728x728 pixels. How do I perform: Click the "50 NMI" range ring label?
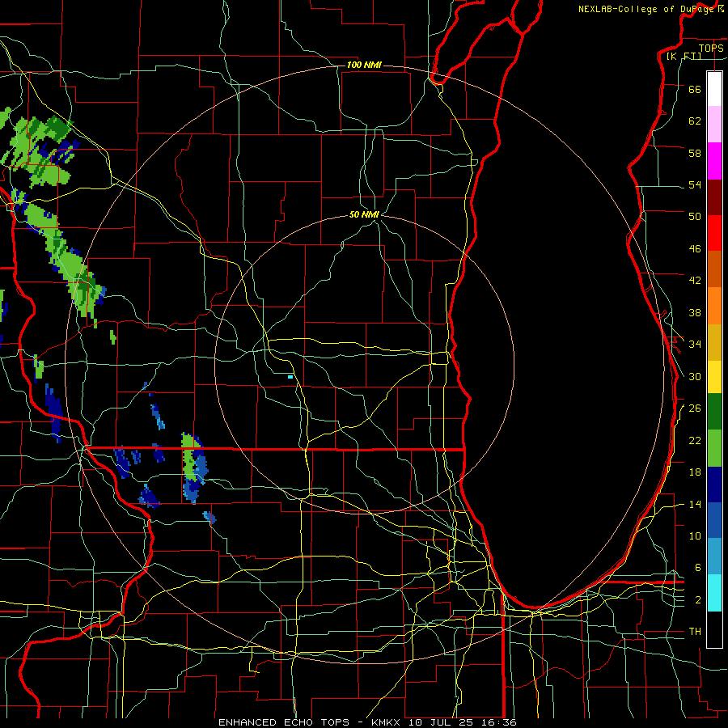(x=364, y=214)
